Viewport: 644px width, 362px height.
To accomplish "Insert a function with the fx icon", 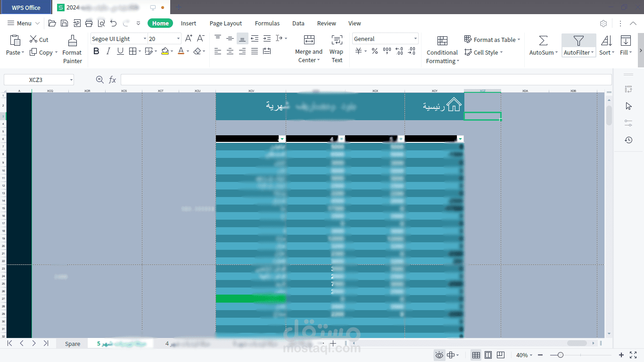I will coord(113,80).
